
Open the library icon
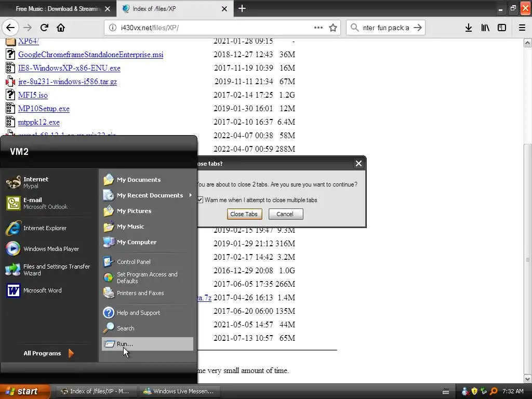485,28
